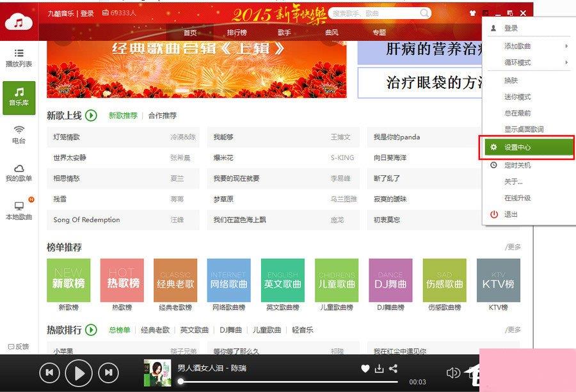Toggle 显示桌面歌词 desktop lyrics option
The height and width of the screenshot is (392, 576).
524,129
